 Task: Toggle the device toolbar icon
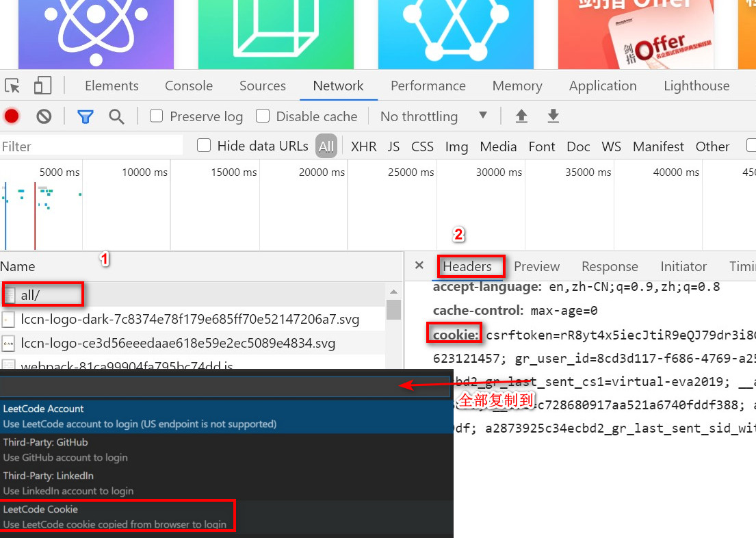click(42, 86)
